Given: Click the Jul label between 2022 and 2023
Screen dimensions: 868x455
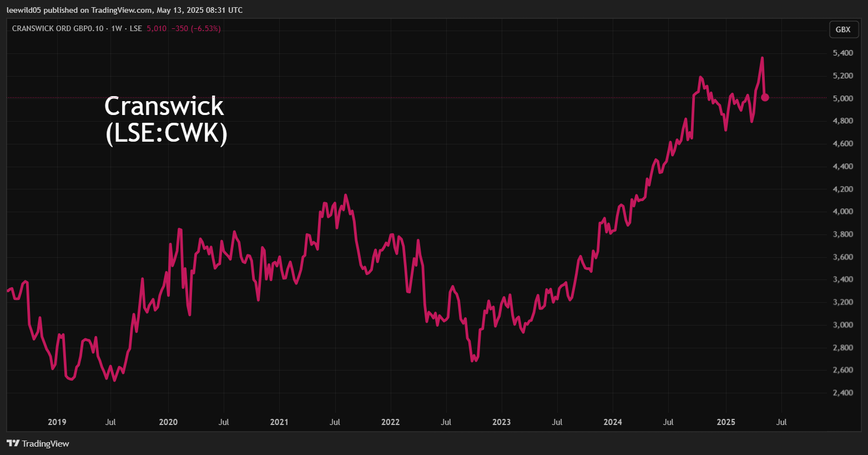Looking at the screenshot, I should pos(446,422).
